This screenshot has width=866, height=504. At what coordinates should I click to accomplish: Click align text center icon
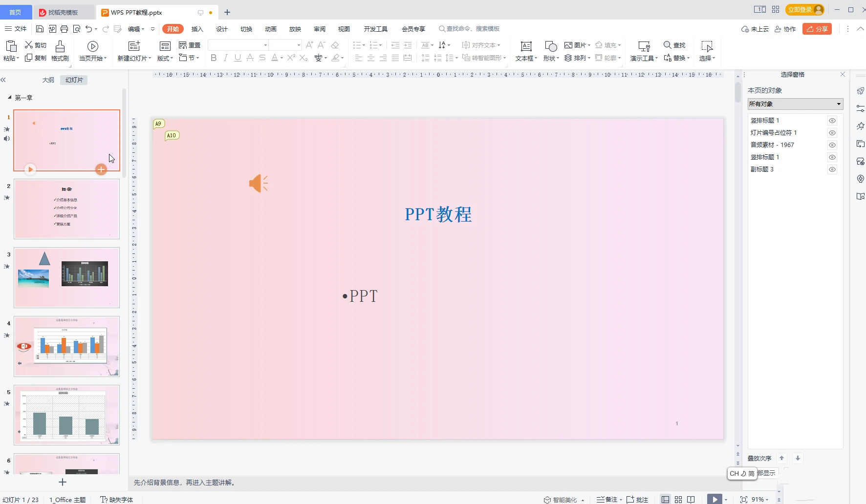coord(371,58)
